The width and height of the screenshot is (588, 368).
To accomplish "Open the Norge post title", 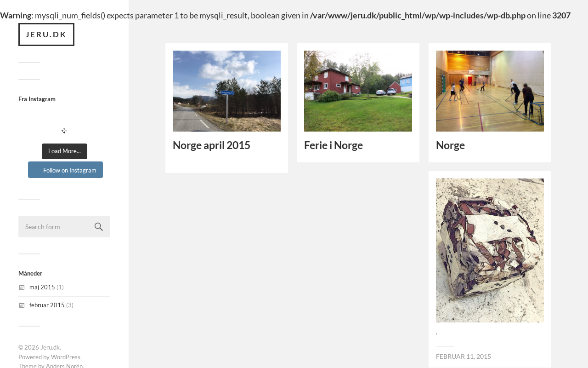I will 450,145.
